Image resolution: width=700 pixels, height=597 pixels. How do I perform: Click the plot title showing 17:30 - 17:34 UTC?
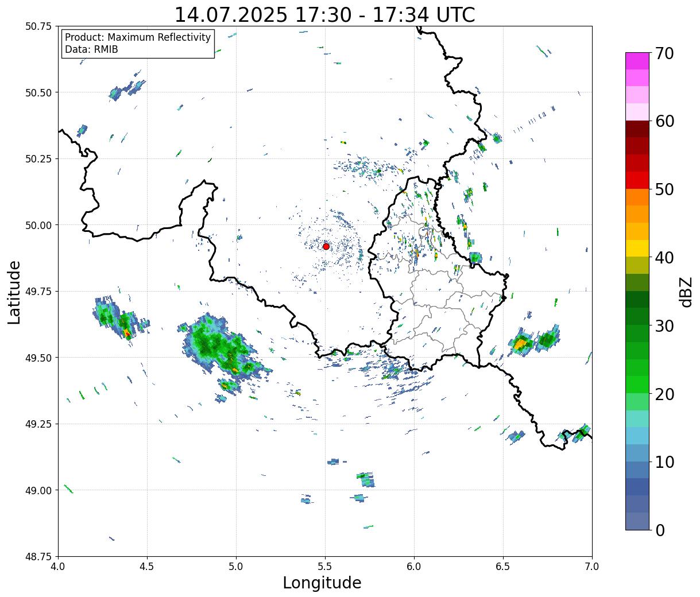(x=324, y=14)
